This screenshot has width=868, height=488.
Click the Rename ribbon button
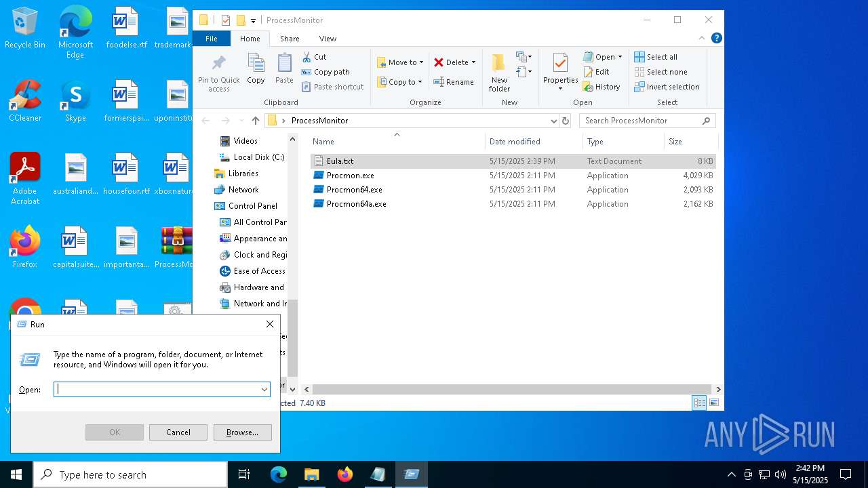[x=454, y=82]
